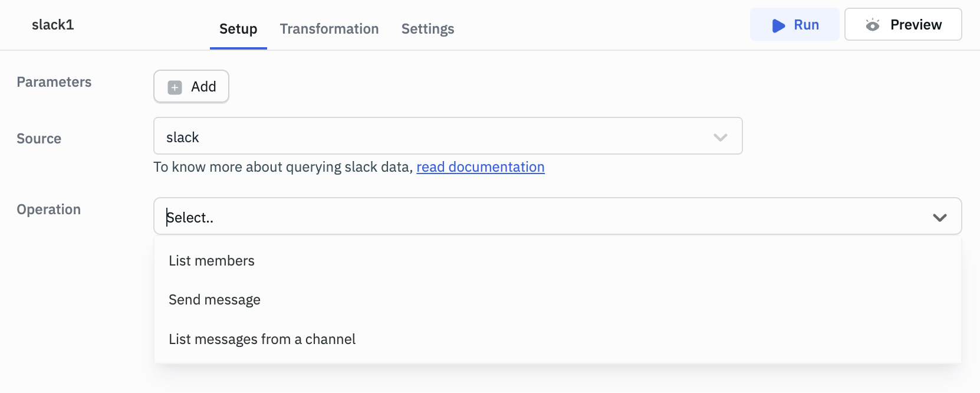This screenshot has height=393, width=980.
Task: Select Send message operation
Action: [215, 300]
